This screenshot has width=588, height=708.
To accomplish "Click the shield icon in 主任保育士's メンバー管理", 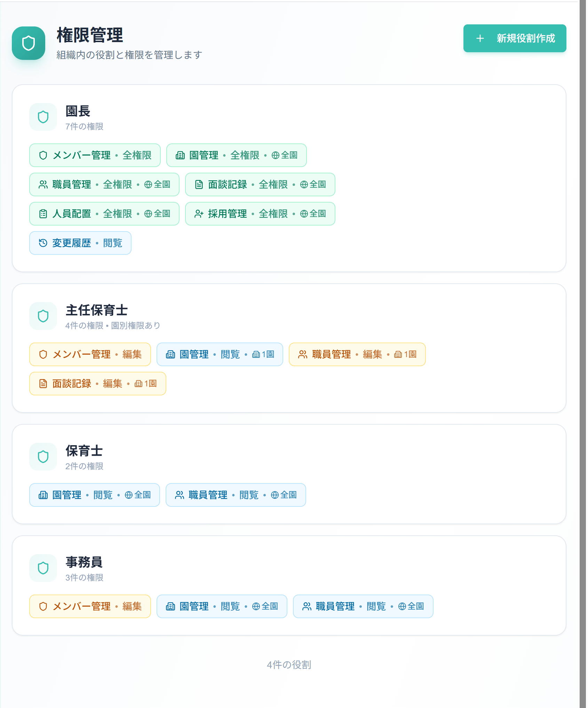I will [x=43, y=354].
